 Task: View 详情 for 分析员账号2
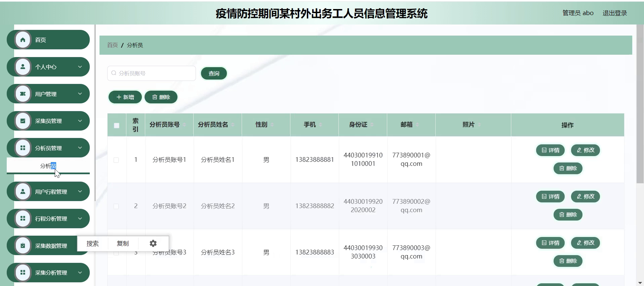[550, 196]
